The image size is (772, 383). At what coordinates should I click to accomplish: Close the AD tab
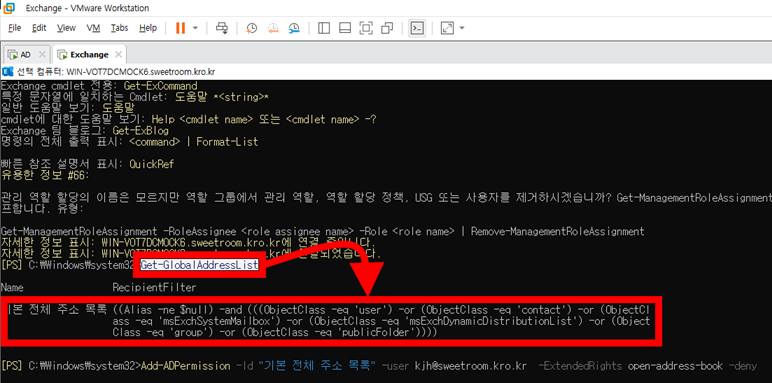point(42,55)
